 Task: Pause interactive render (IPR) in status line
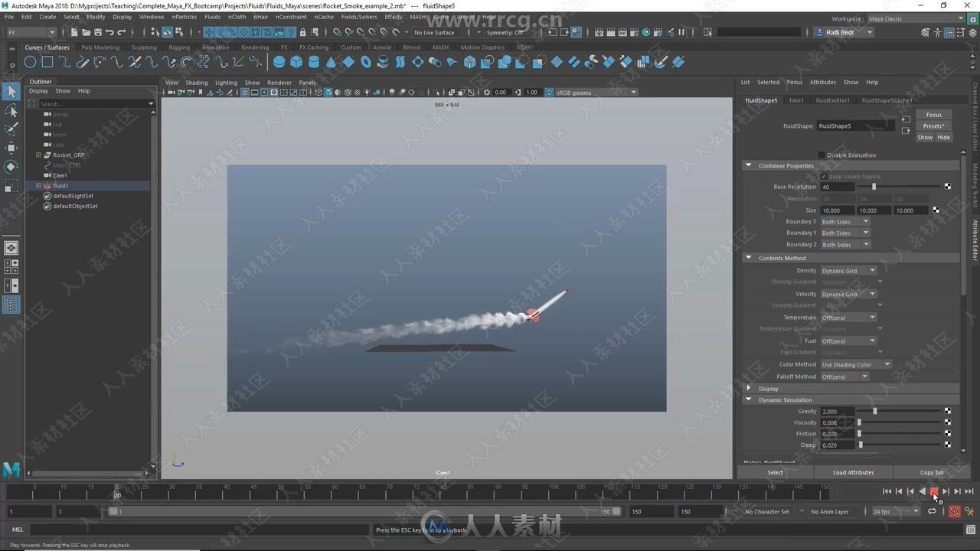pos(681,32)
